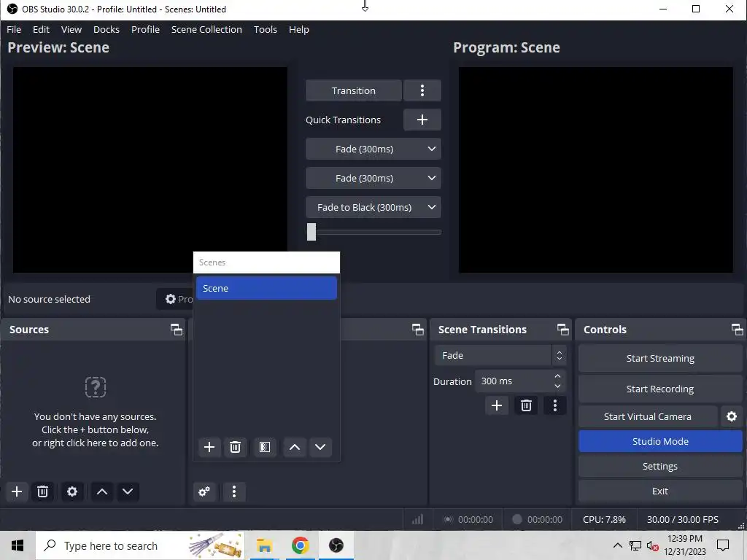
Task: Open the Help menu
Action: click(x=298, y=29)
